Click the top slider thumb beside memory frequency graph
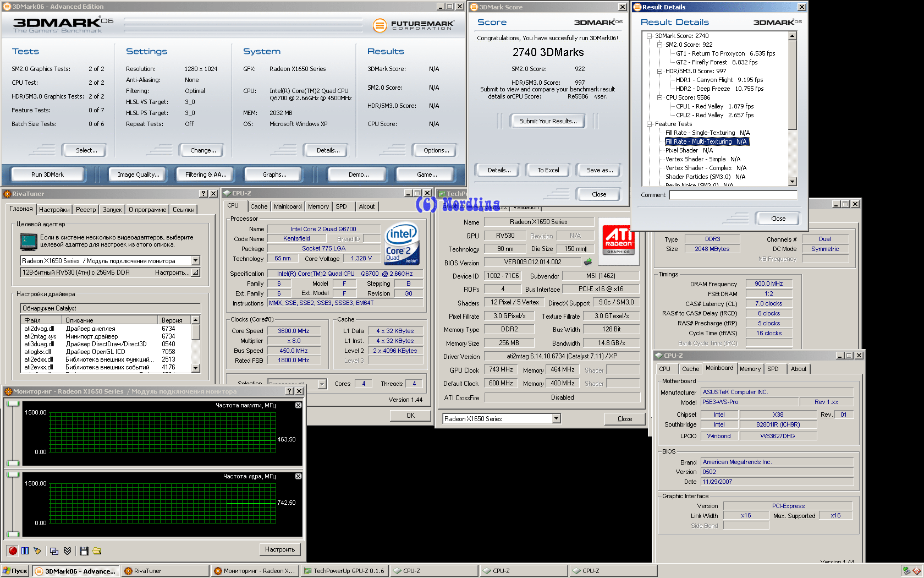924x578 pixels. (x=13, y=404)
